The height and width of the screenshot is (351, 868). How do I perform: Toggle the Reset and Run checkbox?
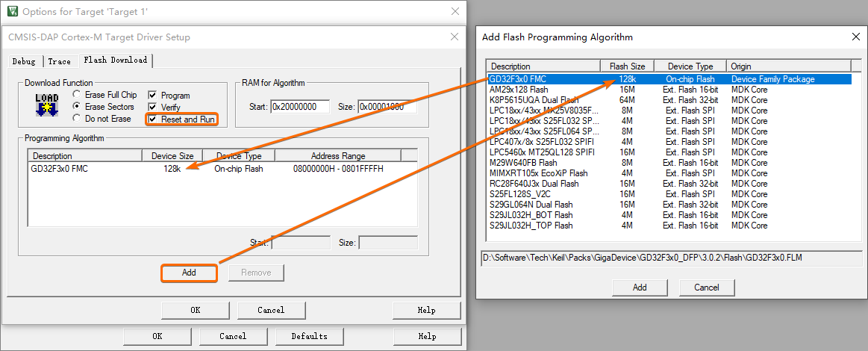[x=152, y=119]
